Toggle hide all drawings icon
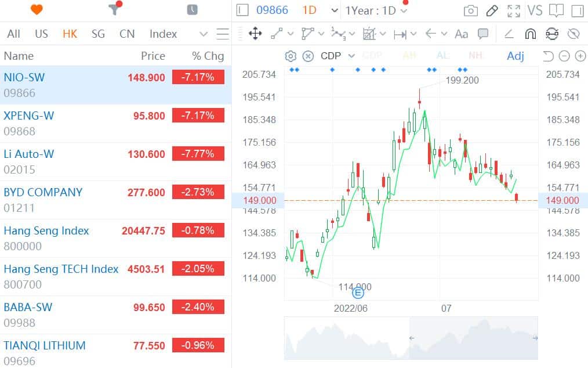This screenshot has height=368, width=588. [x=574, y=34]
